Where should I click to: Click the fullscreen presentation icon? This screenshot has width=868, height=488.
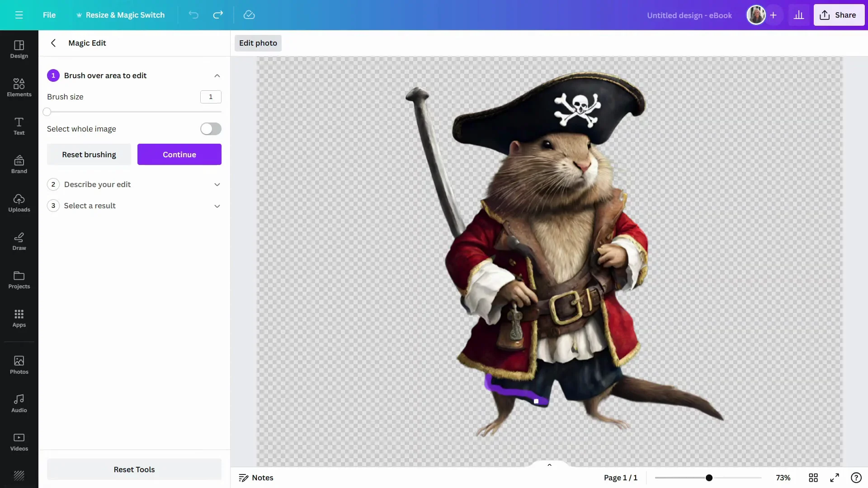835,478
